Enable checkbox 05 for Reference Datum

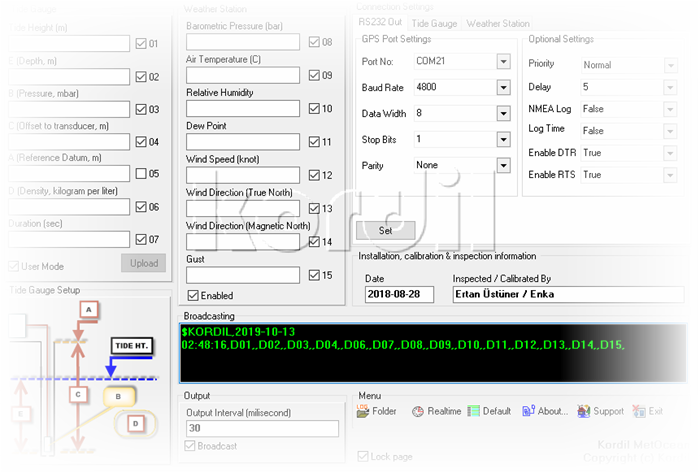tap(141, 174)
